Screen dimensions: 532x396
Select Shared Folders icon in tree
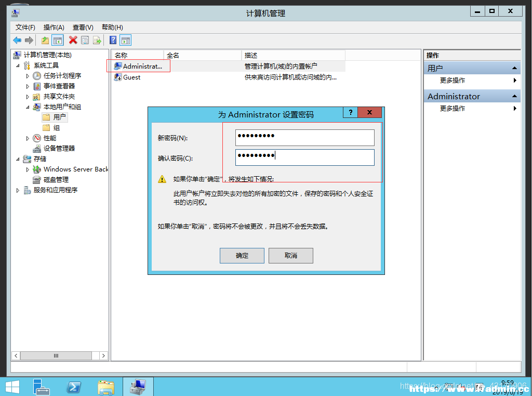point(37,97)
